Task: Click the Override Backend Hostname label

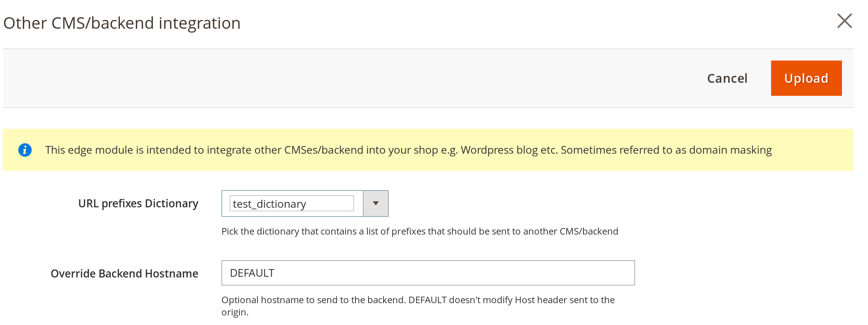Action: 124,274
